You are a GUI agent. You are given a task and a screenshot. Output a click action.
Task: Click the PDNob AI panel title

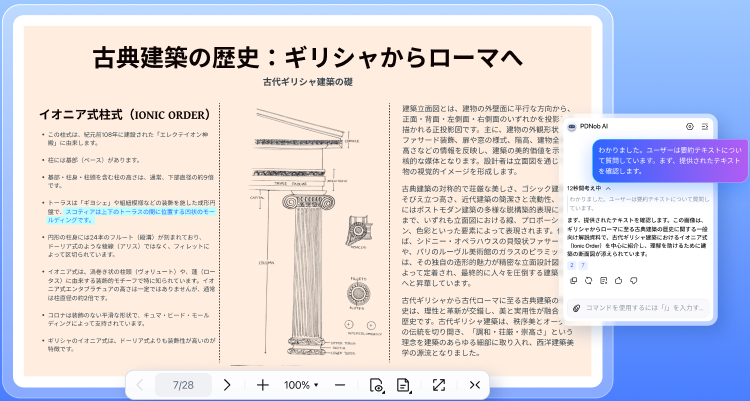tap(594, 126)
